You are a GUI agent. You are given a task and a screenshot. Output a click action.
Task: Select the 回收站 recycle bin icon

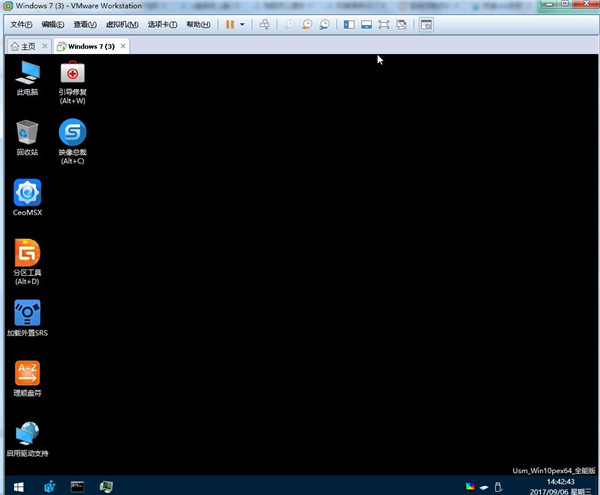tap(27, 138)
